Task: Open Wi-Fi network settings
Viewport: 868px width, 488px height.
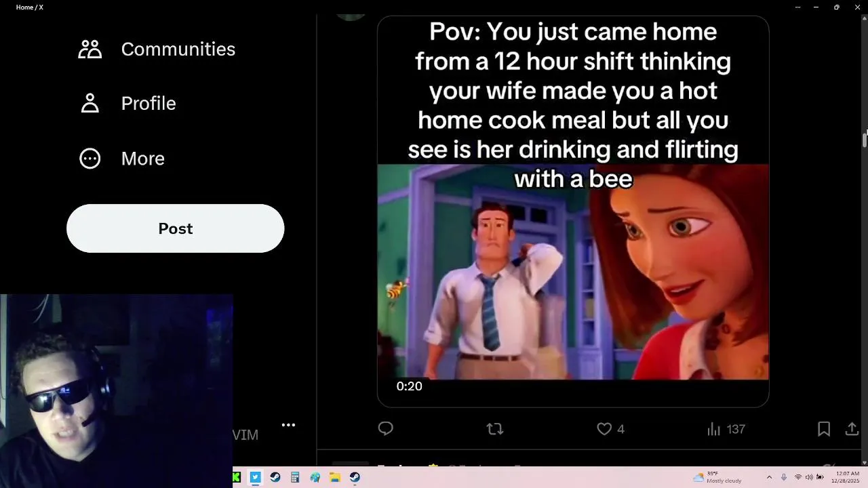Action: tap(798, 477)
